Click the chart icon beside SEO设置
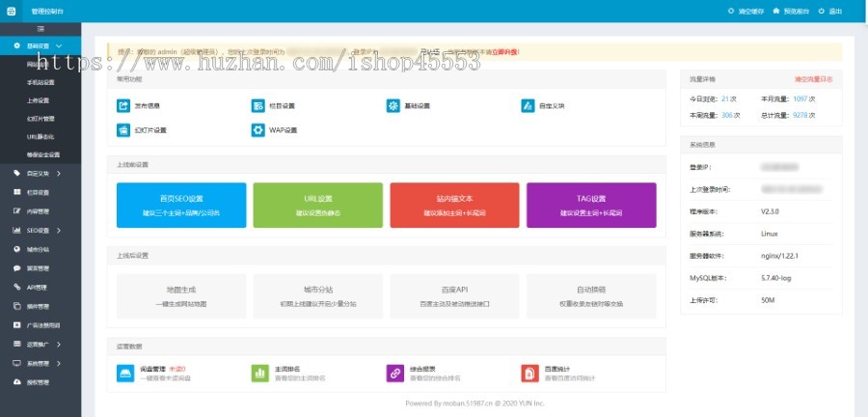 [16, 231]
